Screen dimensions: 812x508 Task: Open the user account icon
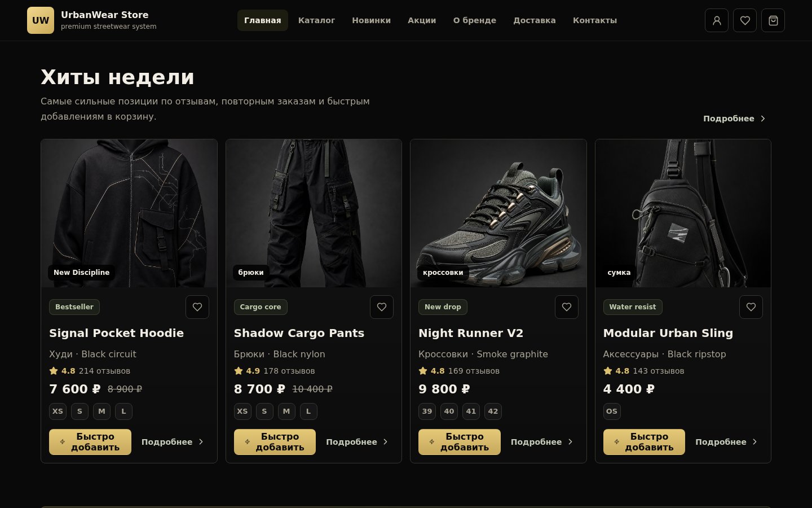tap(717, 20)
